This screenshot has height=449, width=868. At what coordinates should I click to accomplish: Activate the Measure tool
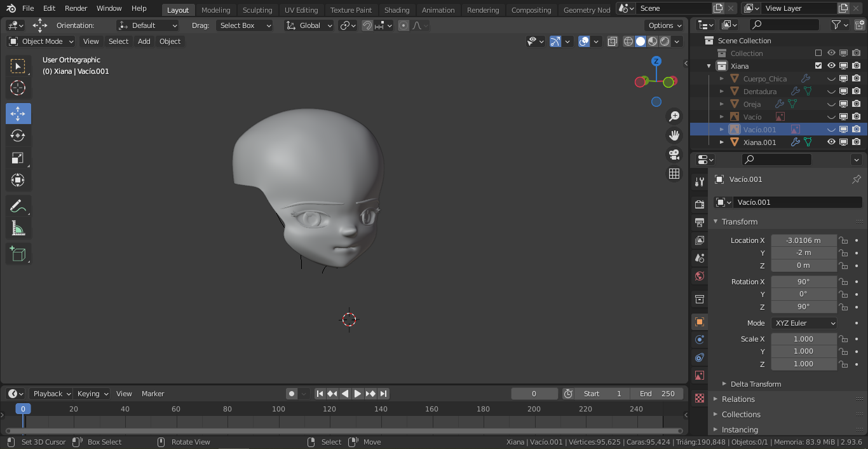pos(18,228)
